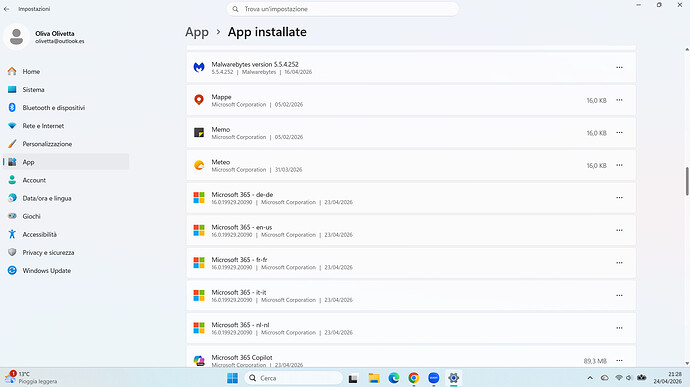The height and width of the screenshot is (387, 690).
Task: Open Zoom from the taskbar
Action: point(433,378)
